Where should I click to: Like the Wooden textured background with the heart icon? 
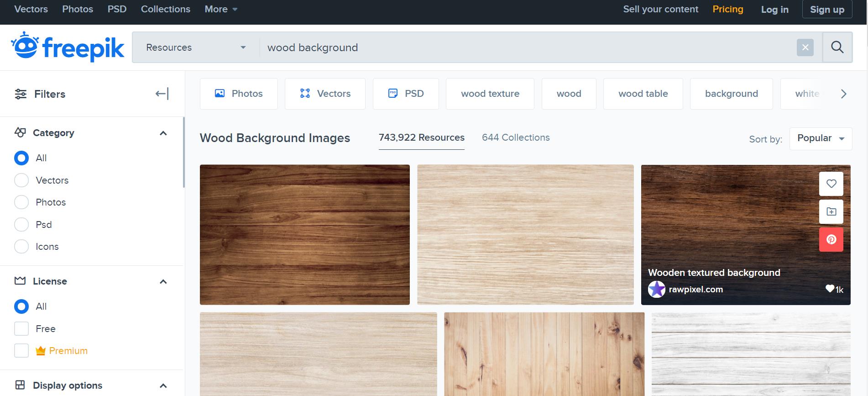click(x=831, y=184)
